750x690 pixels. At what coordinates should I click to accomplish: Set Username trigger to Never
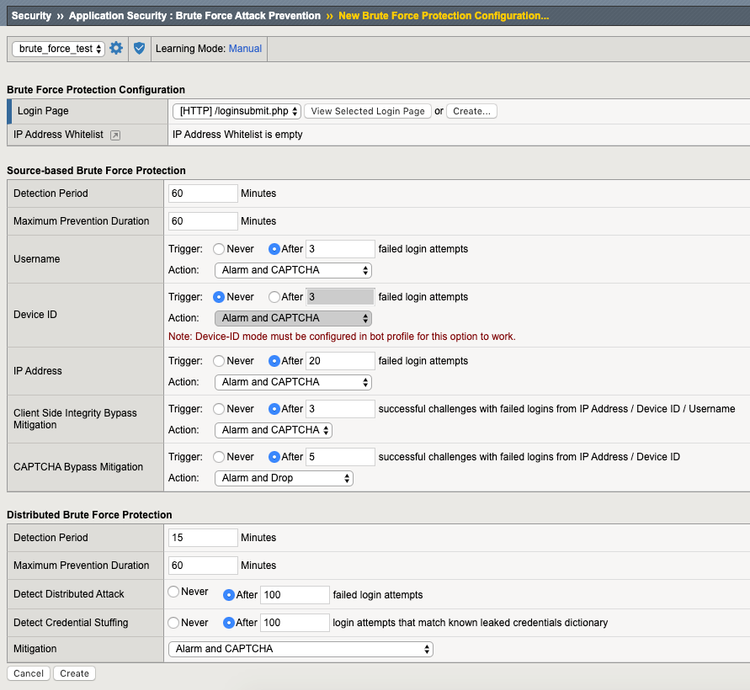pyautogui.click(x=219, y=249)
